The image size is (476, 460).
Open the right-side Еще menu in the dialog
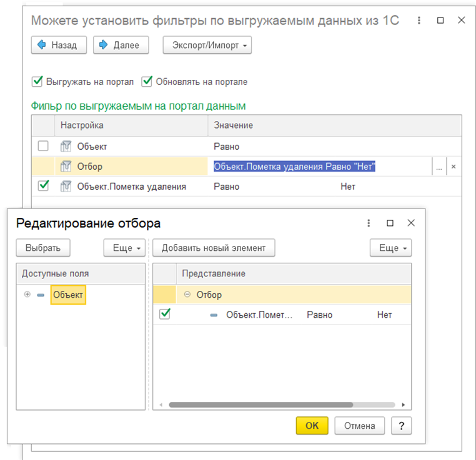(x=390, y=248)
